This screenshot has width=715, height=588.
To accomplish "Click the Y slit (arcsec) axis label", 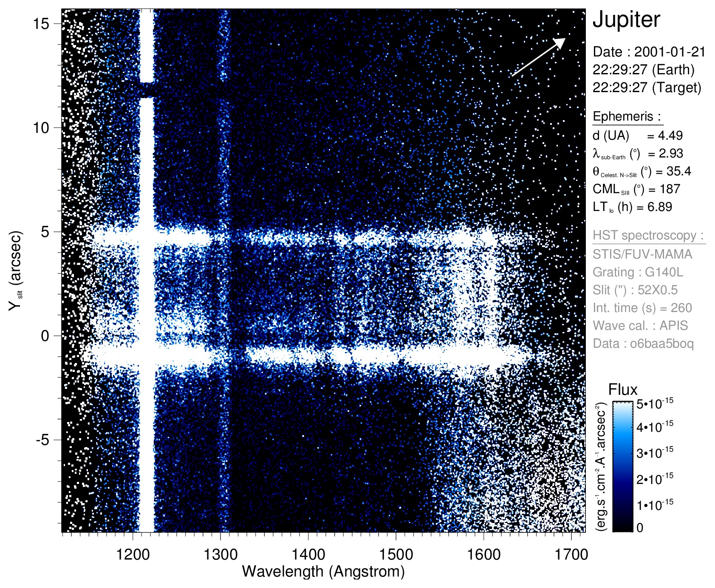I will [x=15, y=271].
